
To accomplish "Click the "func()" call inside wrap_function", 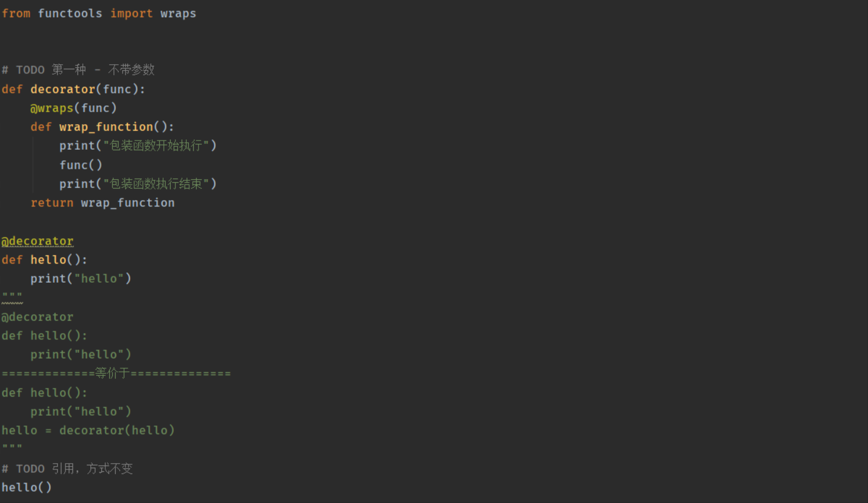I will (x=80, y=165).
